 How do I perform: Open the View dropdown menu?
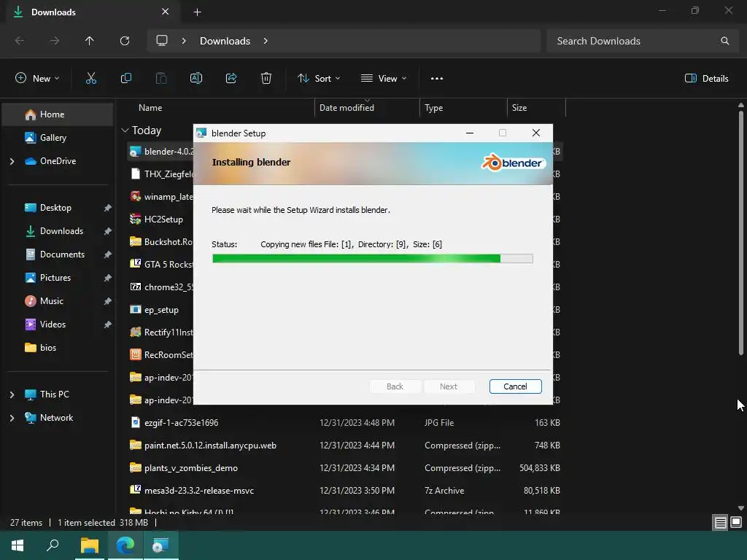click(384, 79)
